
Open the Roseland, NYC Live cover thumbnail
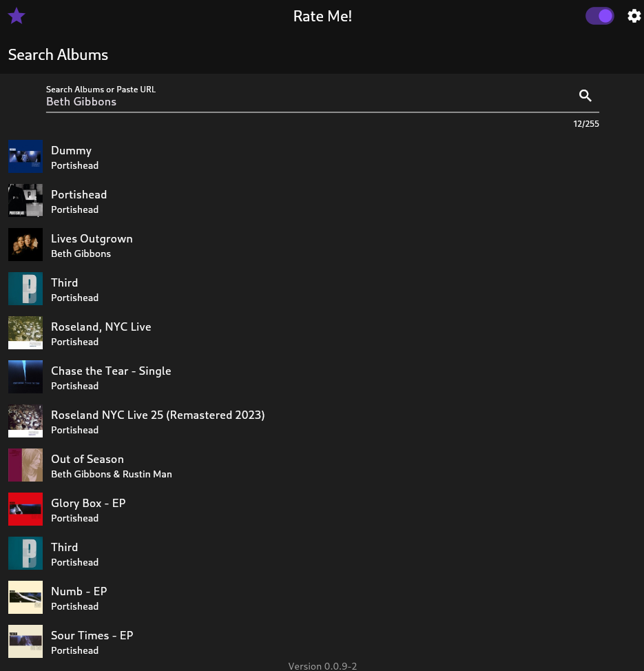click(x=25, y=333)
